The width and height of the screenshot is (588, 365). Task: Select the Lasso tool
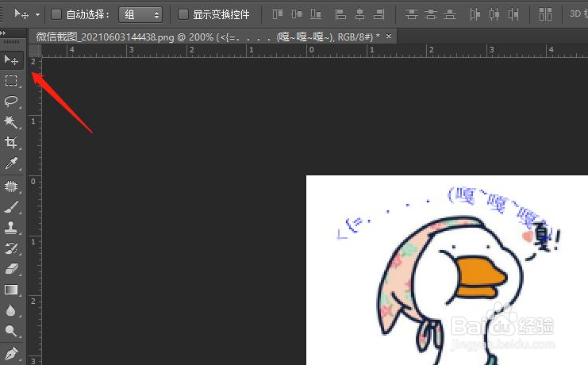click(x=11, y=102)
